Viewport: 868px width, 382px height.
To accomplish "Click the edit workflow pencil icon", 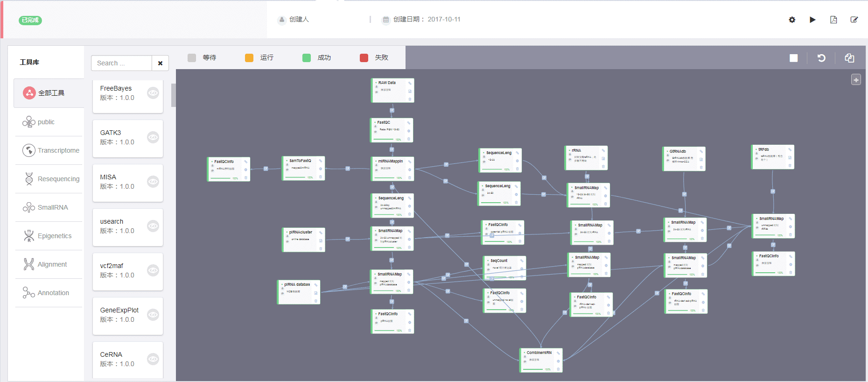I will [x=854, y=20].
